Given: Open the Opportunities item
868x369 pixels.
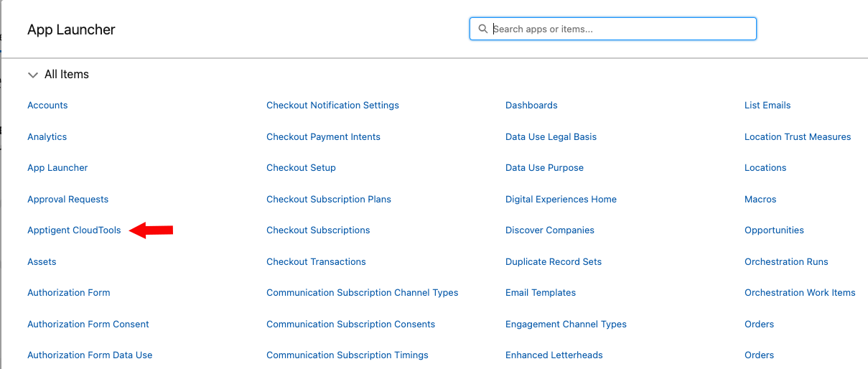Looking at the screenshot, I should click(x=774, y=230).
